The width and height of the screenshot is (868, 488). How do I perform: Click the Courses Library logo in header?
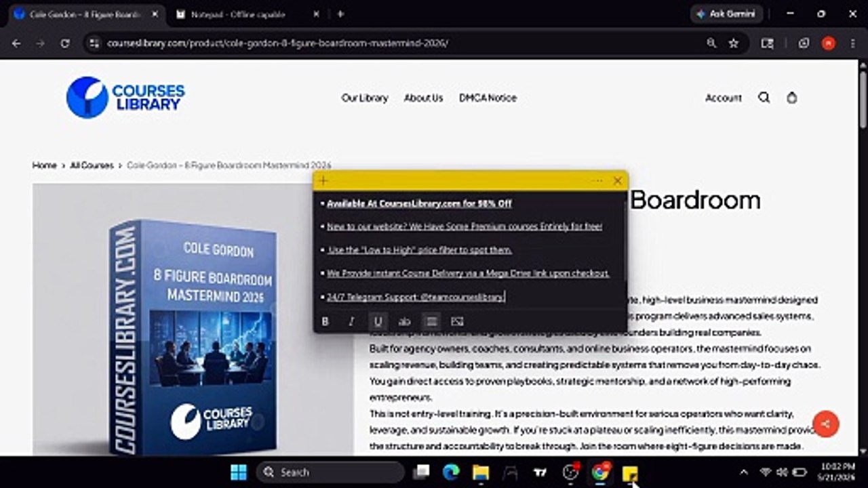125,98
